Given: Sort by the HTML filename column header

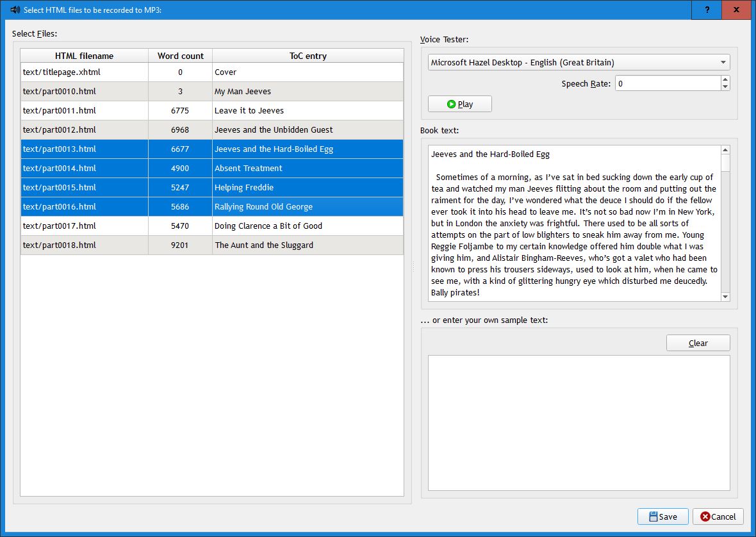Looking at the screenshot, I should coord(85,56).
